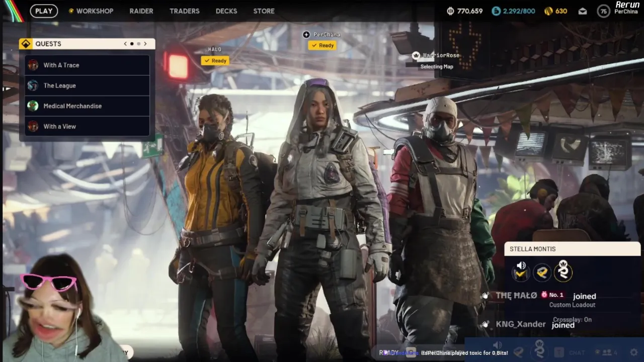Click the Workshop notification badge icon
This screenshot has height=362, width=644.
click(x=71, y=11)
